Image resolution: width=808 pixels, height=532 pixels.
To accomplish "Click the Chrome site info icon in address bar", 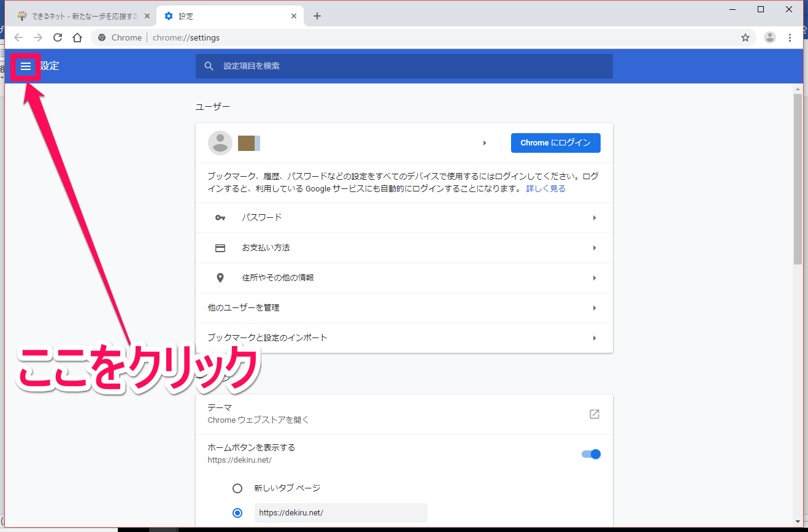I will click(102, 37).
